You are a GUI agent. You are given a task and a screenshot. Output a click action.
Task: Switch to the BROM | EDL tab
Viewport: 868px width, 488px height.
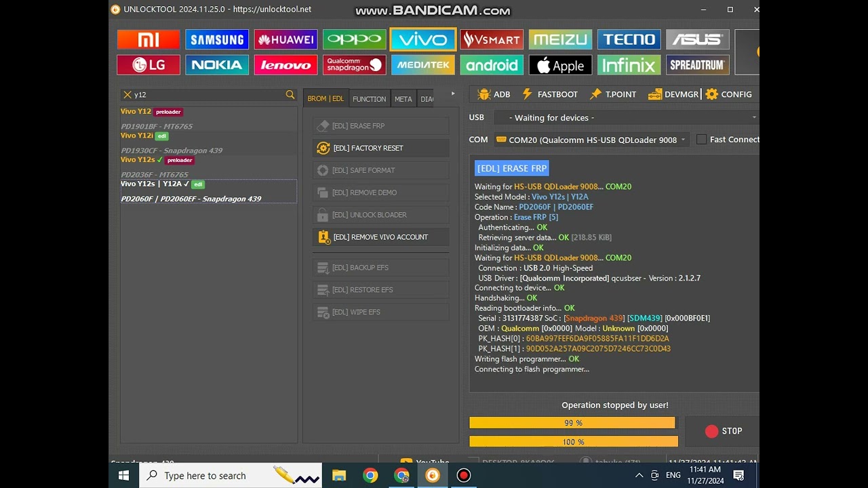tap(325, 99)
